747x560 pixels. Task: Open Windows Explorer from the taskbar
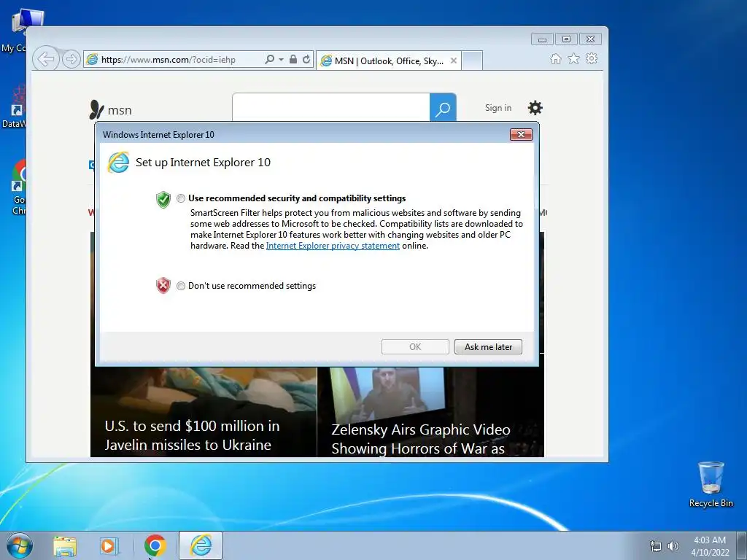[x=65, y=546]
